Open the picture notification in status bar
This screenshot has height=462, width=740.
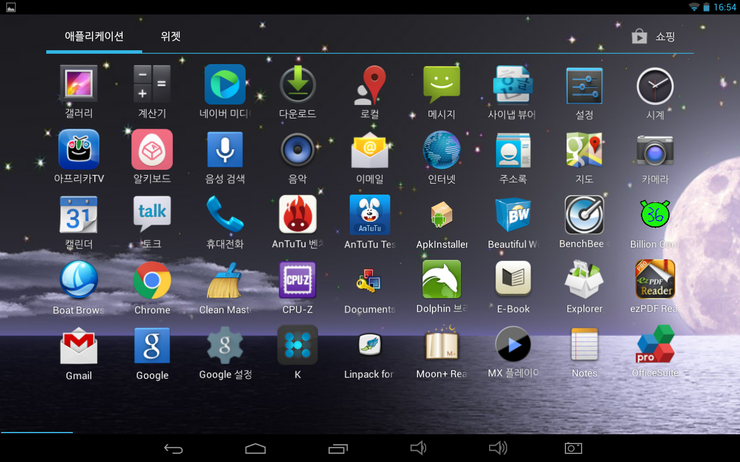click(x=11, y=7)
